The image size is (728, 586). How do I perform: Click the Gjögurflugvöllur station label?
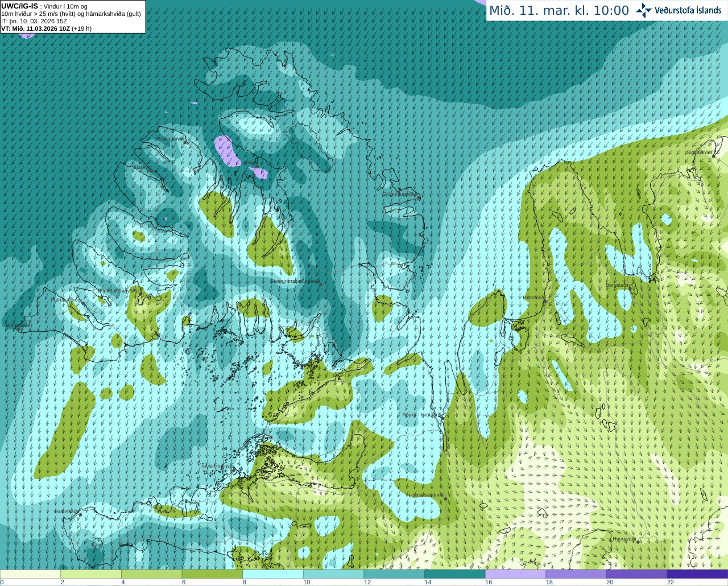(x=400, y=194)
